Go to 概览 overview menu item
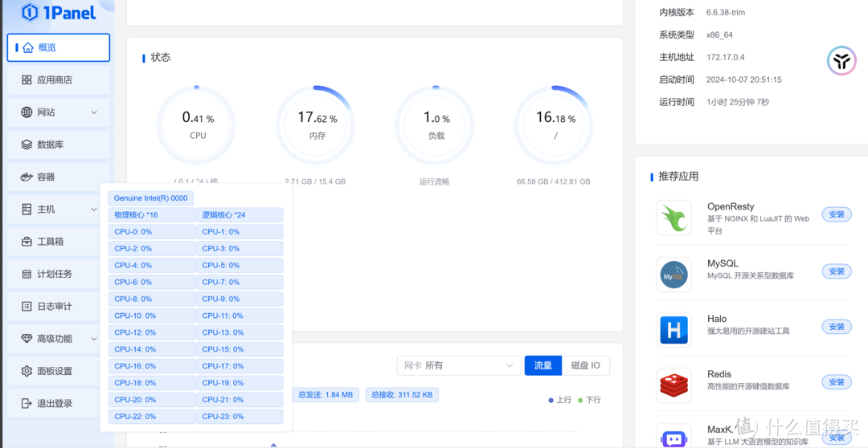Image resolution: width=868 pixels, height=448 pixels. 58,47
